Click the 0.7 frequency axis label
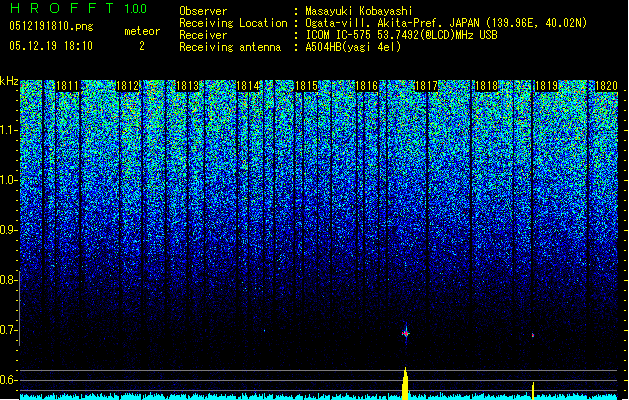 coord(8,330)
